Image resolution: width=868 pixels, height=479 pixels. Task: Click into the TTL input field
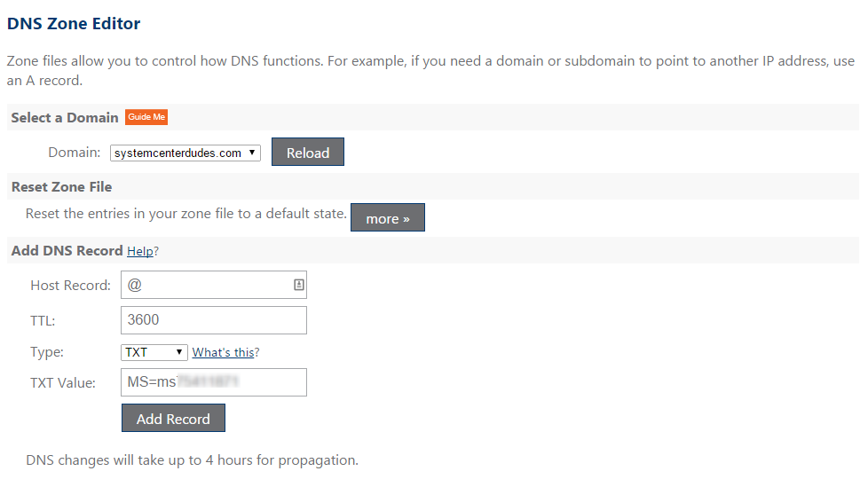[x=214, y=320]
